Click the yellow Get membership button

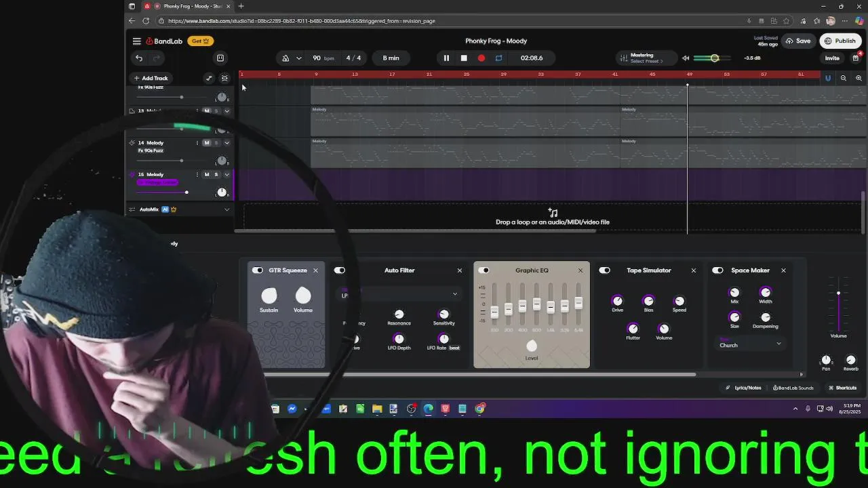point(200,41)
